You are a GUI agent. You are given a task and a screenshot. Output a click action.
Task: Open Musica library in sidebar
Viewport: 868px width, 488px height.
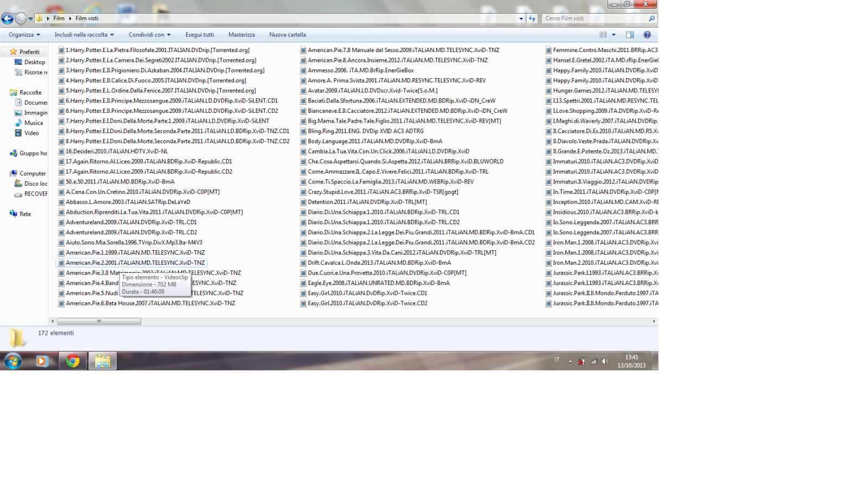[34, 123]
